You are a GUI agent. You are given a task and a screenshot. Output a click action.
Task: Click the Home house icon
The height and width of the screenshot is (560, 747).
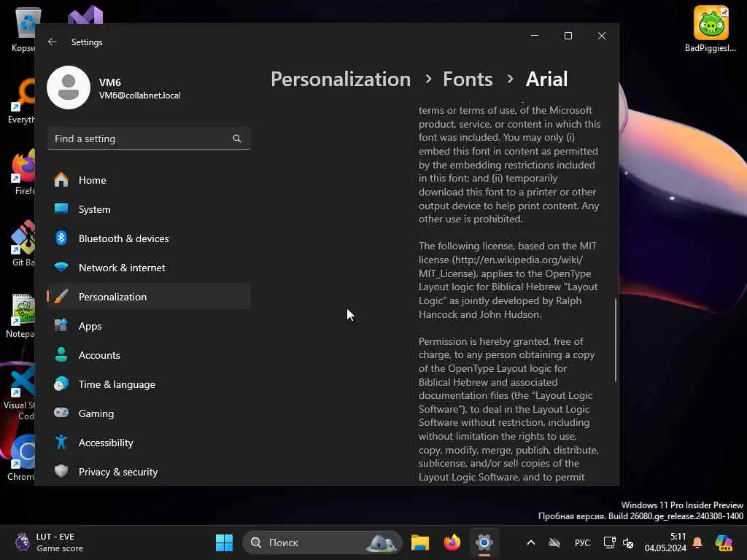(61, 180)
